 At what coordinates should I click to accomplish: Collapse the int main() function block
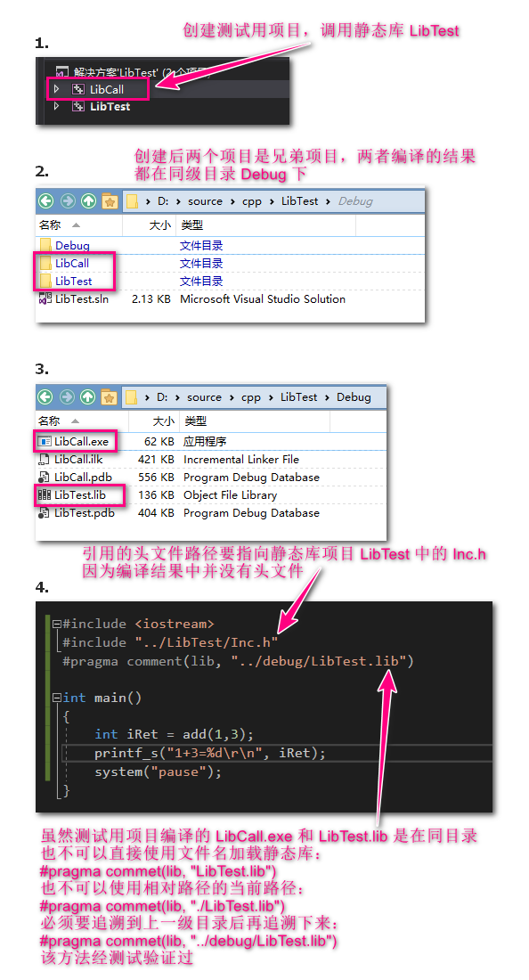[57, 698]
